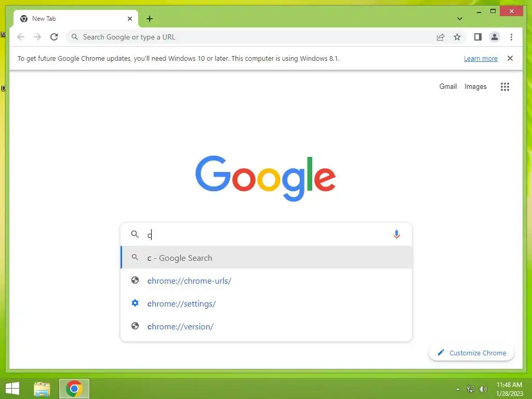
Task: Dismiss the Windows update notice bar
Action: click(510, 58)
